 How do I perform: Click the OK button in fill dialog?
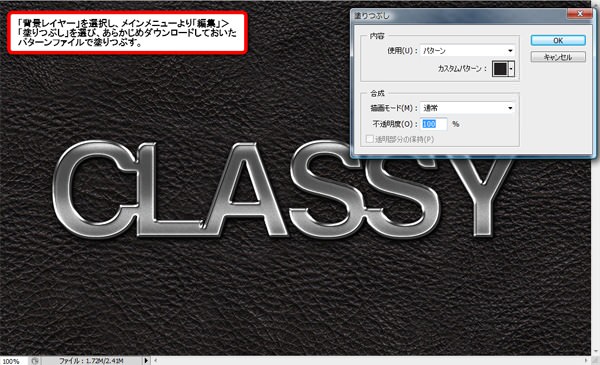[x=558, y=41]
